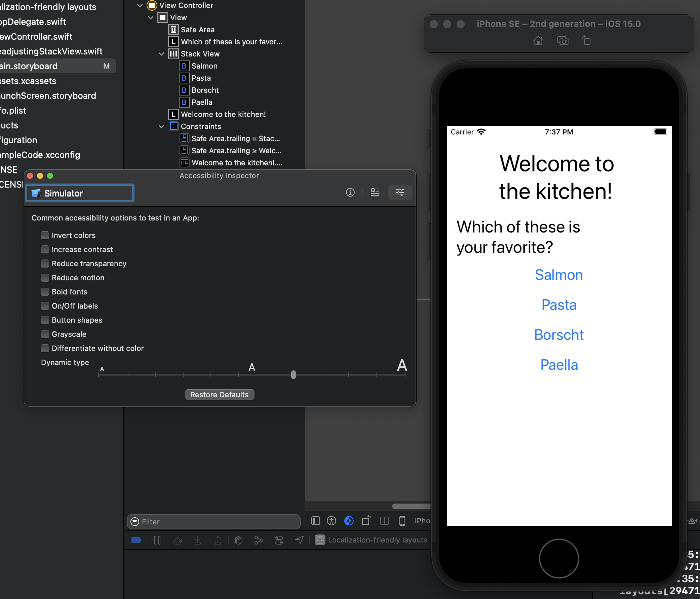Screen dimensions: 700x599
Task: Enable the Bold fonts checkbox
Action: click(x=45, y=292)
